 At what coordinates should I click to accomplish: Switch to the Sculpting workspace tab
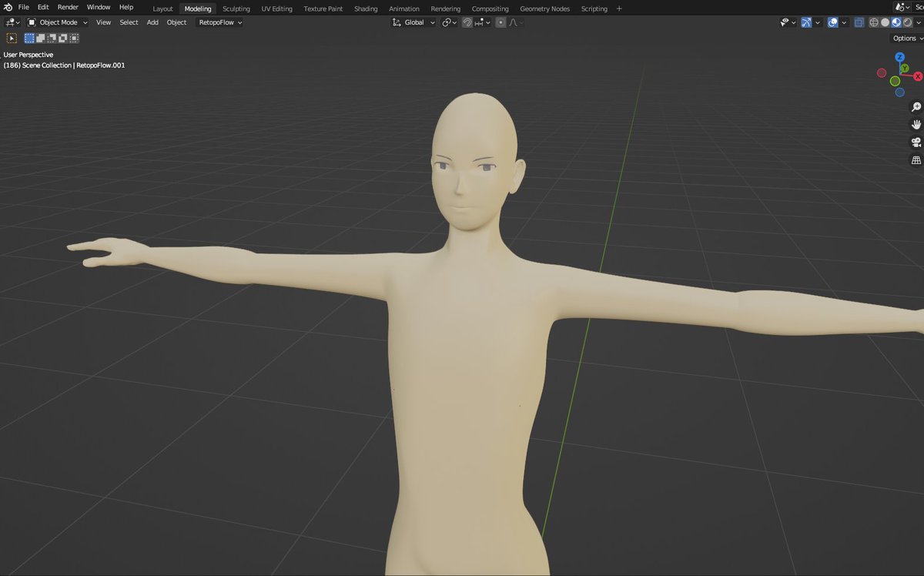click(x=236, y=8)
